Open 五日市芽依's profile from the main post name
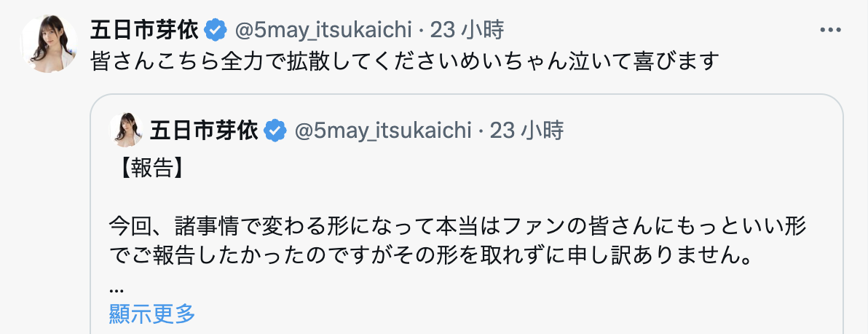Screen dimensions: 868x334 tap(144, 31)
